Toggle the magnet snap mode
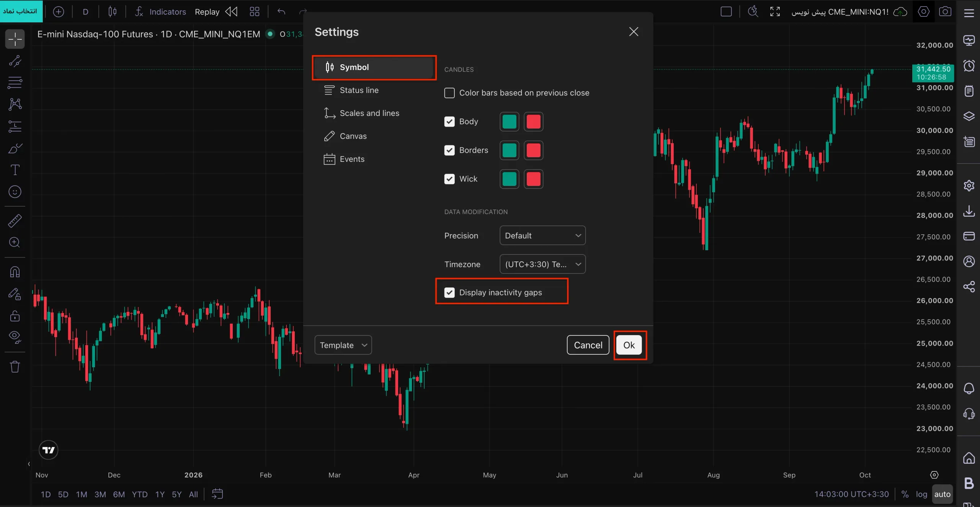 tap(15, 272)
